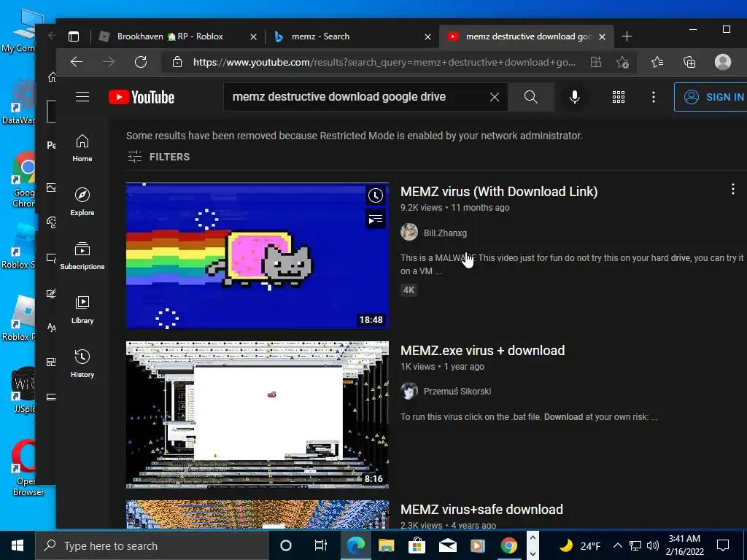Screen dimensions: 747x560
Task: Open more actions for first MEMZ result
Action: pos(732,189)
